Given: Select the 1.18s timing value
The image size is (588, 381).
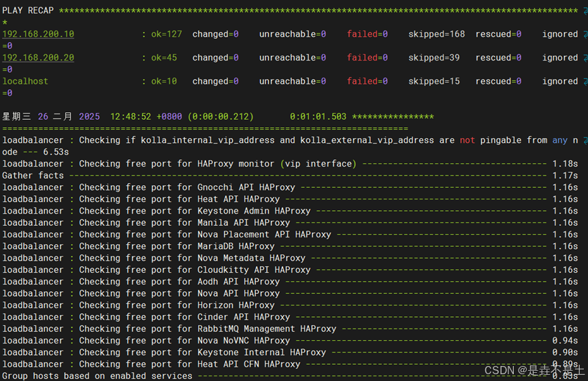Looking at the screenshot, I should click(565, 164).
